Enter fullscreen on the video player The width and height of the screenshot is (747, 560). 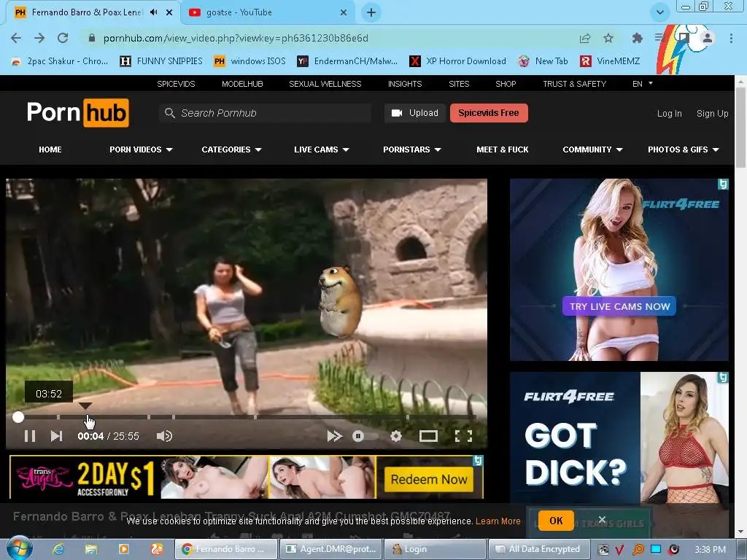(463, 436)
